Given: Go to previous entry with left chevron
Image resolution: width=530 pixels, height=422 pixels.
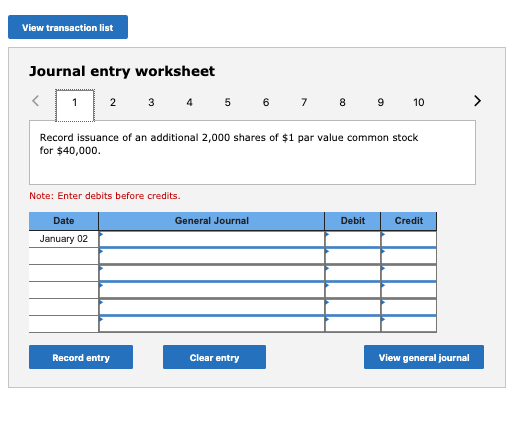Looking at the screenshot, I should point(35,101).
